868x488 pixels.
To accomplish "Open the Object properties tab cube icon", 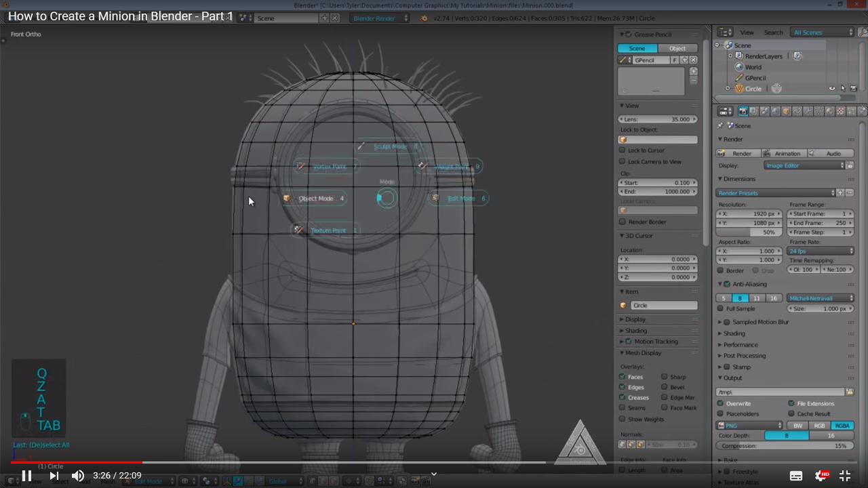I will [x=787, y=111].
